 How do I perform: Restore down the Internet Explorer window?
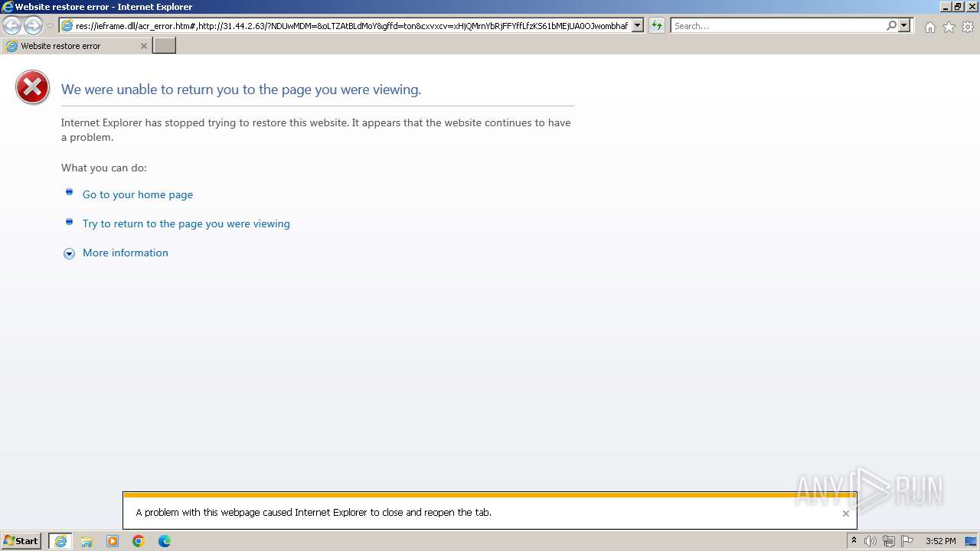click(958, 7)
